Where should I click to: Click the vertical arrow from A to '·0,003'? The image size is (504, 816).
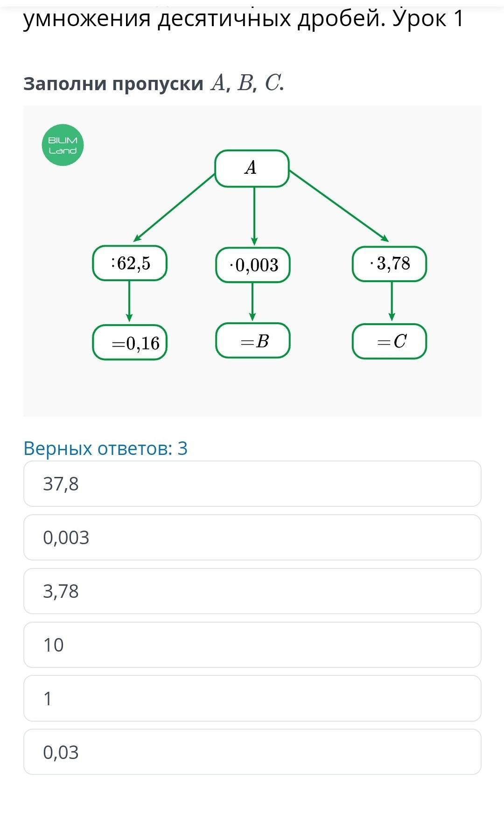(254, 216)
